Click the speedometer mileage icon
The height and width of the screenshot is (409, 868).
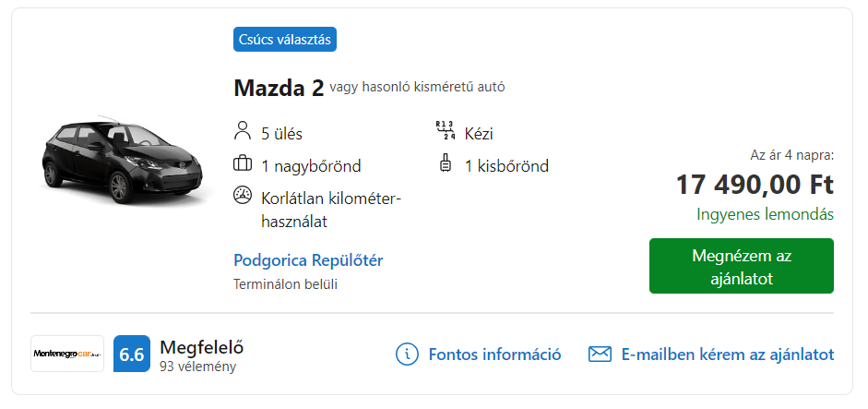point(243,196)
